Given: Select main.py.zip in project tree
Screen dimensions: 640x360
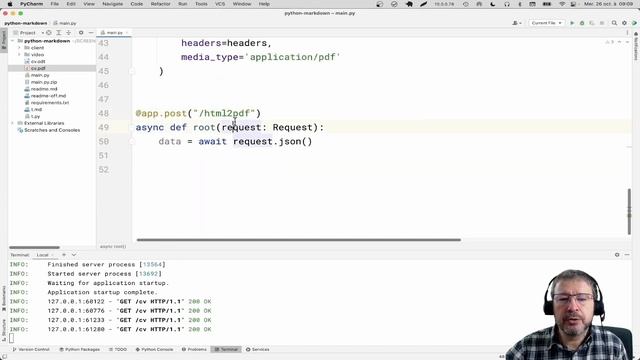Looking at the screenshot, I should (43, 82).
